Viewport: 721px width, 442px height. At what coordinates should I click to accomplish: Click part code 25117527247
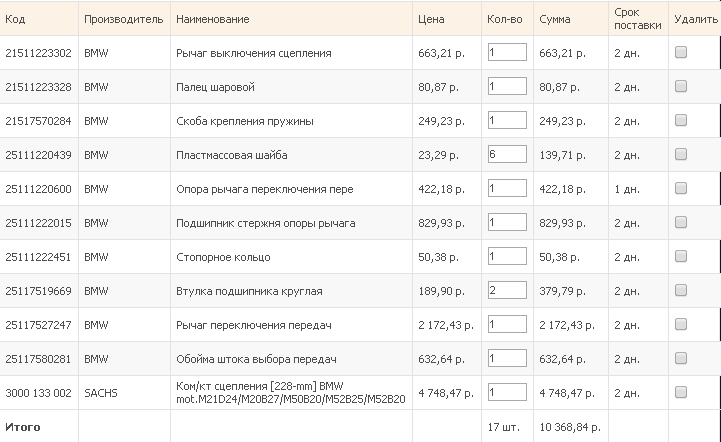(x=39, y=325)
